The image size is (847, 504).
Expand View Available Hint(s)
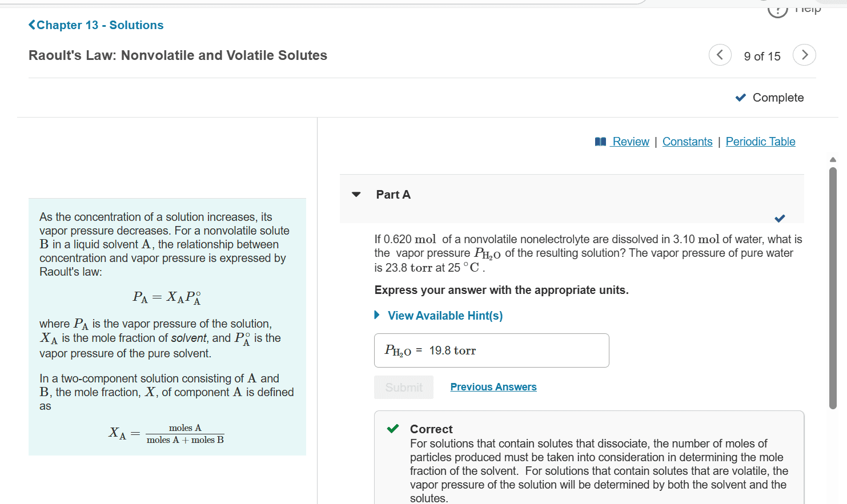point(444,315)
